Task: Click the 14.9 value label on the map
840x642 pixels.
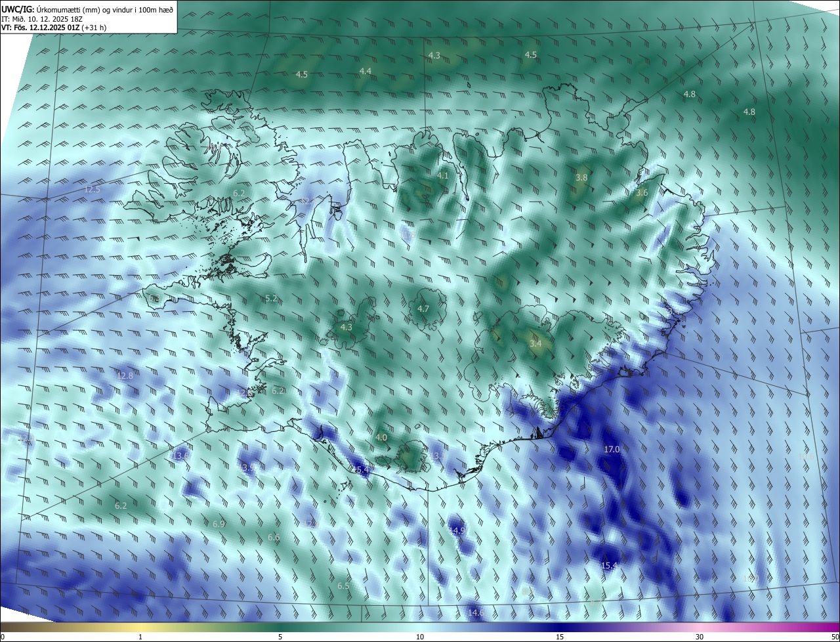Action: coord(457,530)
